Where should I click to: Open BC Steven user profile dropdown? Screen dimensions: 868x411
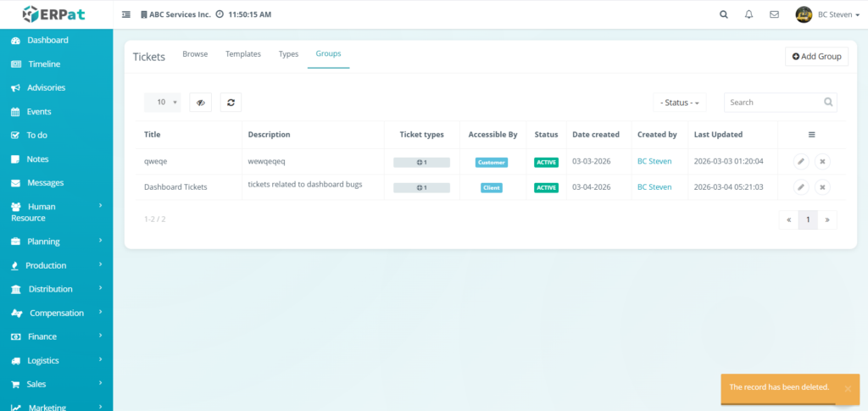coord(828,14)
